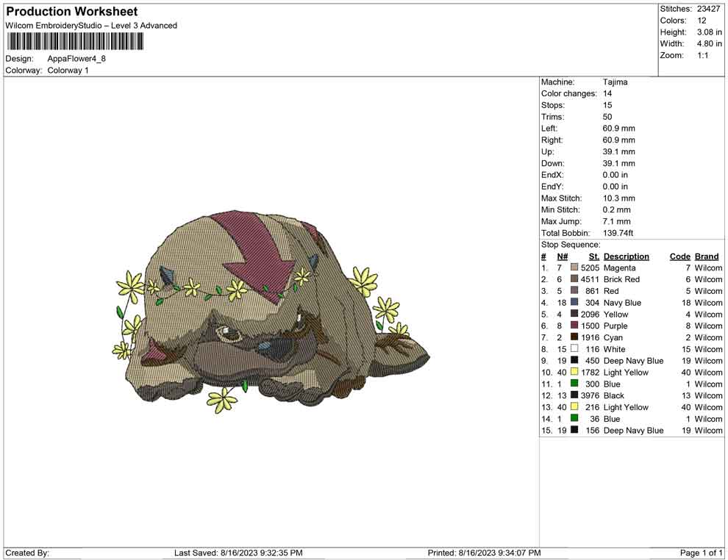728x560 pixels.
Task: Click the Purple swatch in stop 6
Action: 574,326
